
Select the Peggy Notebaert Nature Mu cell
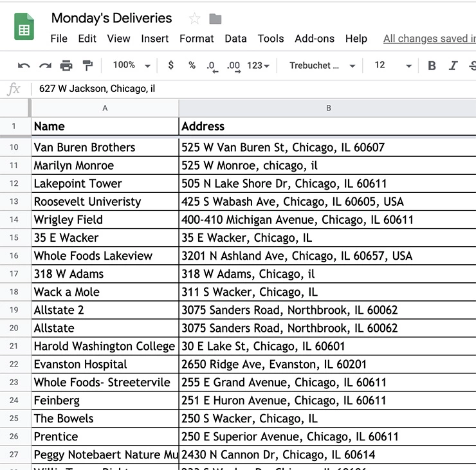tap(105, 455)
